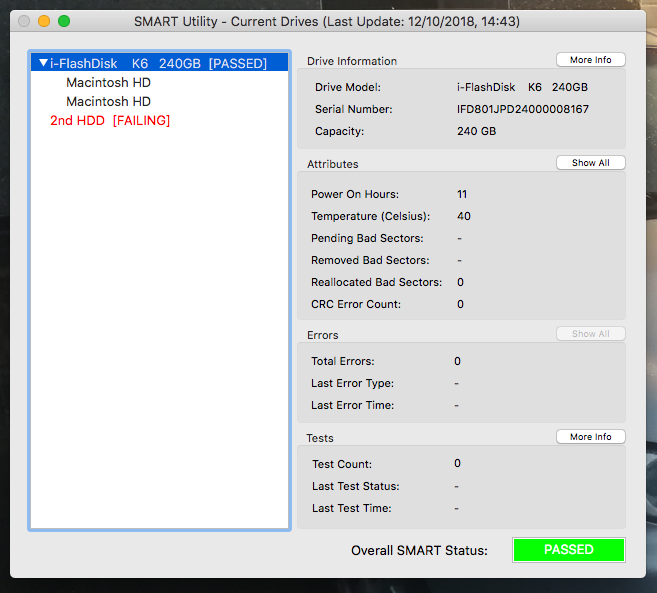
Task: Select the 2nd HDD [FAILING] drive
Action: tap(110, 120)
